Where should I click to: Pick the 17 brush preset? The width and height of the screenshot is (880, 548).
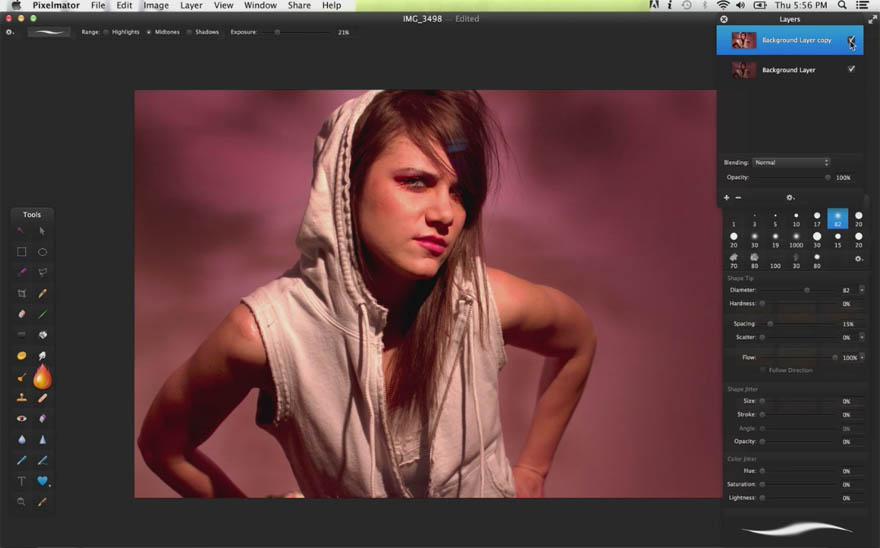[817, 218]
